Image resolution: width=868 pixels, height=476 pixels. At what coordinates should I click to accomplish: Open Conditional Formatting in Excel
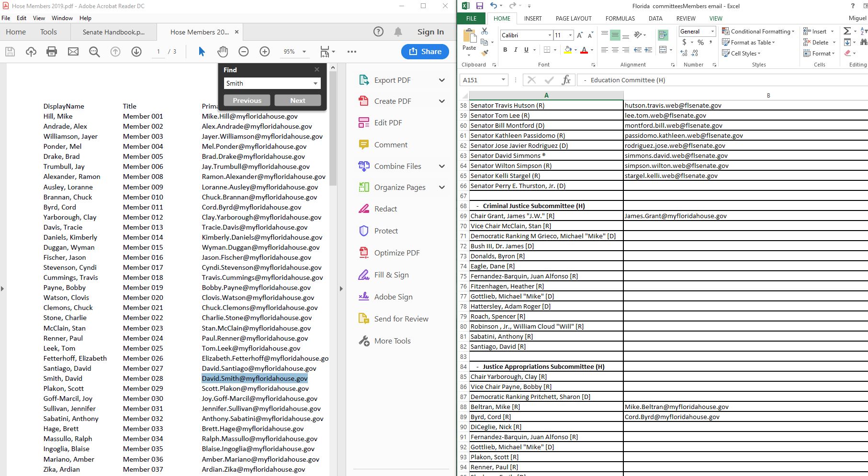[x=758, y=32]
